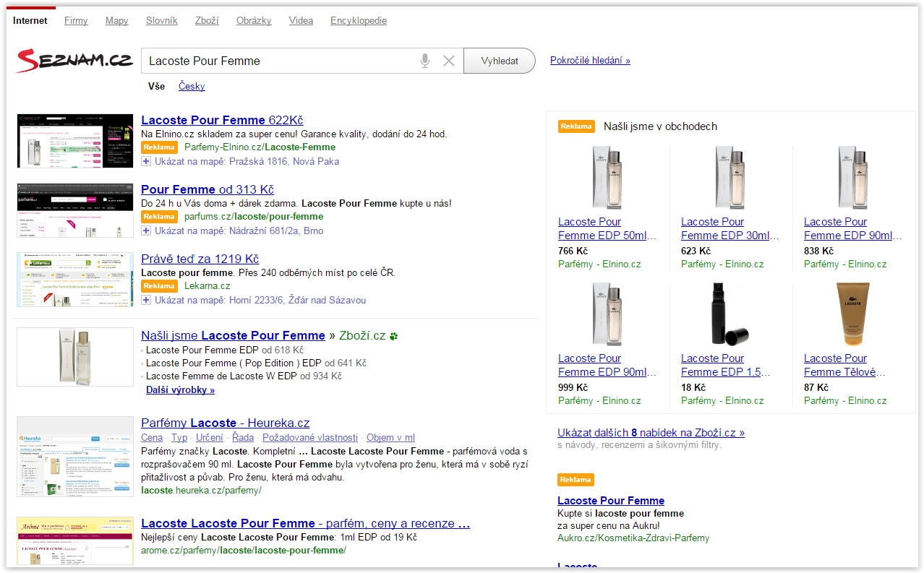This screenshot has height=573, width=924.
Task: Click product image for EDP 30ml perfume
Action: (730, 178)
